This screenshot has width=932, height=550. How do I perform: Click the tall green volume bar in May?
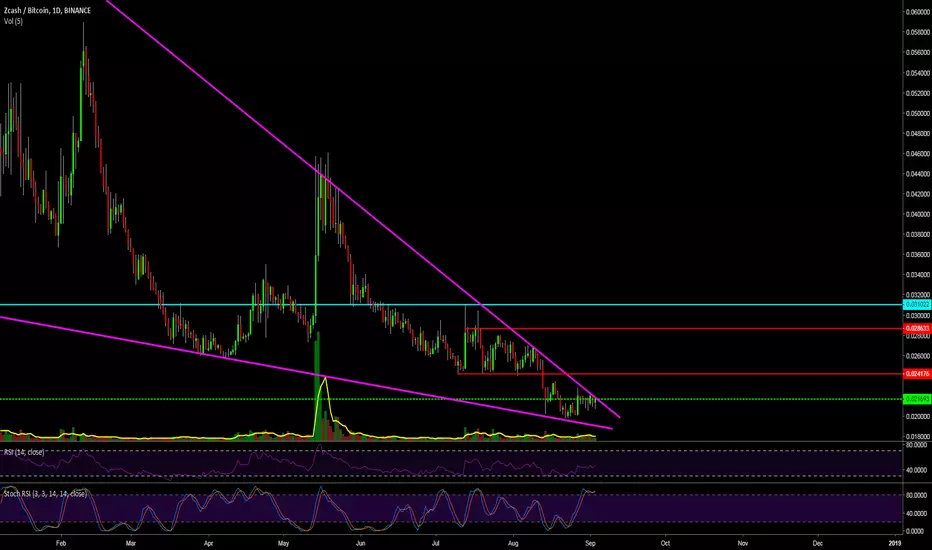pyautogui.click(x=317, y=386)
